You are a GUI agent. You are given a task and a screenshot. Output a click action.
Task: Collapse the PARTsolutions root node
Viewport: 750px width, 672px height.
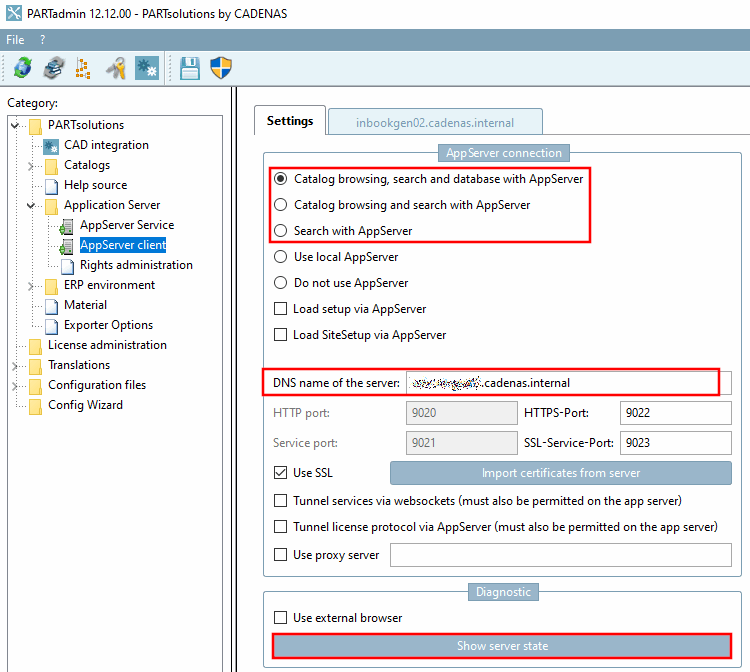tap(15, 125)
